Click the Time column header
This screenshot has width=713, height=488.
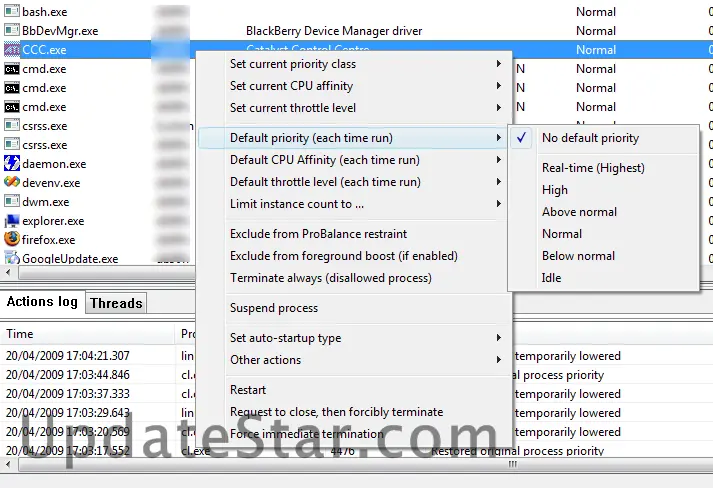[87, 334]
